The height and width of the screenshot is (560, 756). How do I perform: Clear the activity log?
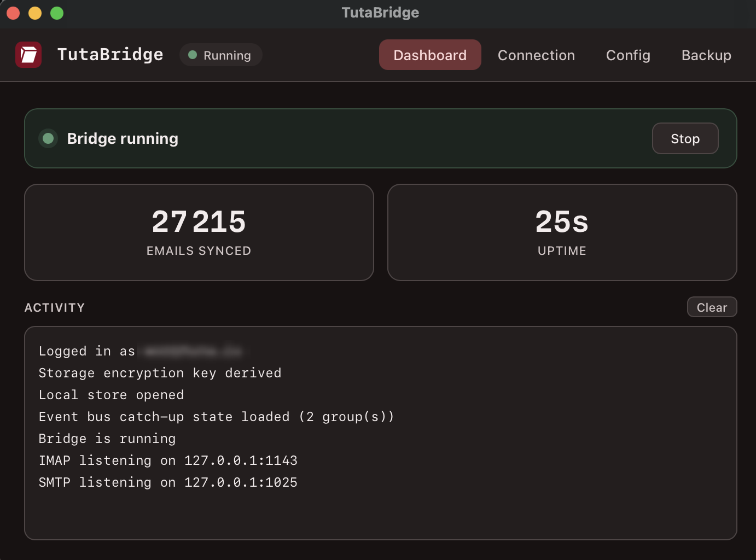point(712,307)
